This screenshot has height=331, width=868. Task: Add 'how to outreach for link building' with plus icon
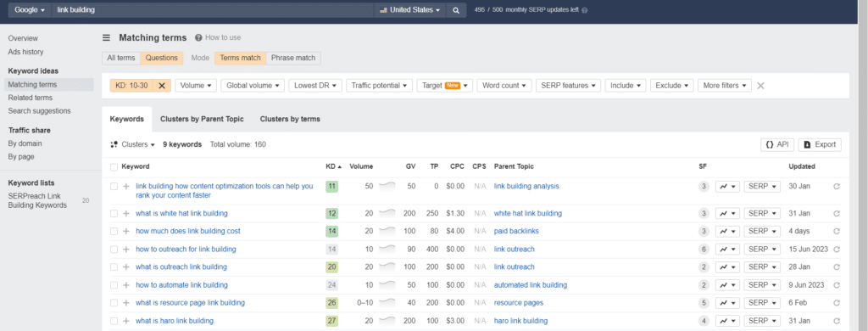126,250
